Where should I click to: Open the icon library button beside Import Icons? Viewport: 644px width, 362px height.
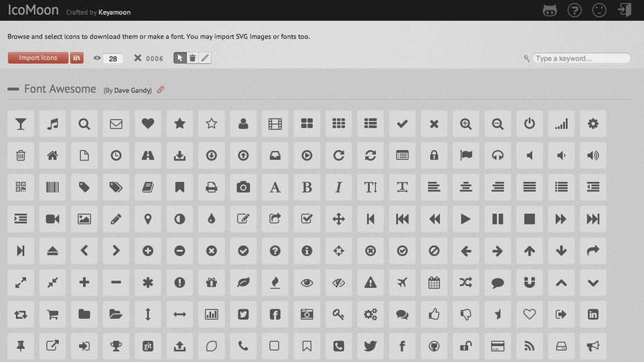coord(76,58)
